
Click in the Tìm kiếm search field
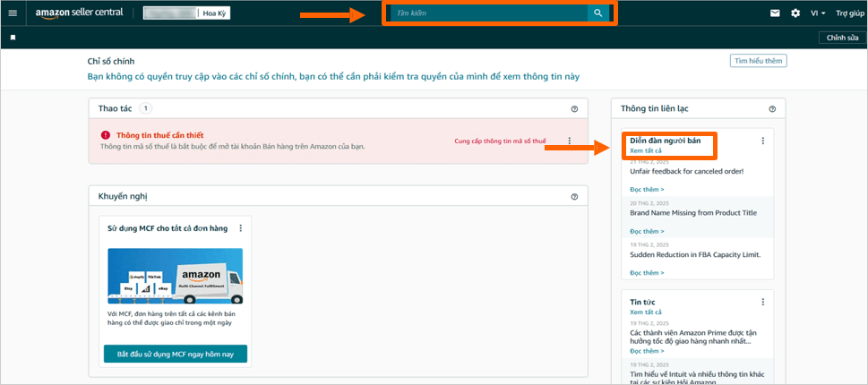click(489, 13)
